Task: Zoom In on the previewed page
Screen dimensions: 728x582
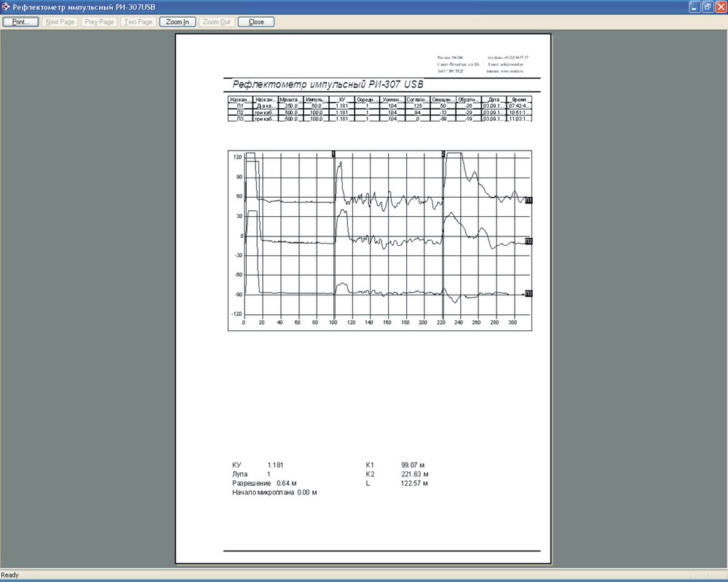Action: (178, 22)
